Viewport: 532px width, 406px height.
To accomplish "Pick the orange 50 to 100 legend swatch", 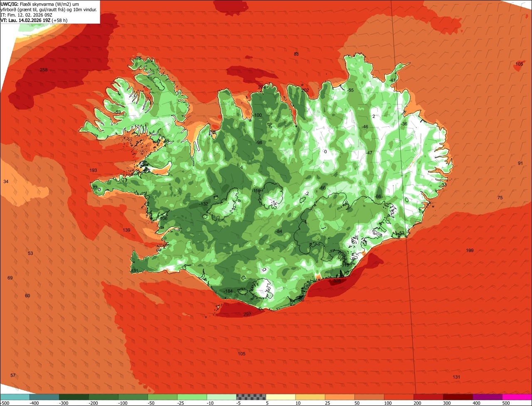I will pos(369,397).
